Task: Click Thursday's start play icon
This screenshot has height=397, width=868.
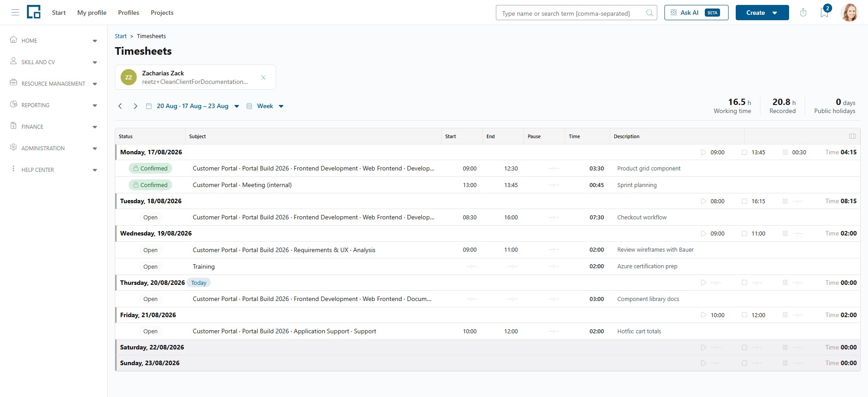Action: coord(703,283)
